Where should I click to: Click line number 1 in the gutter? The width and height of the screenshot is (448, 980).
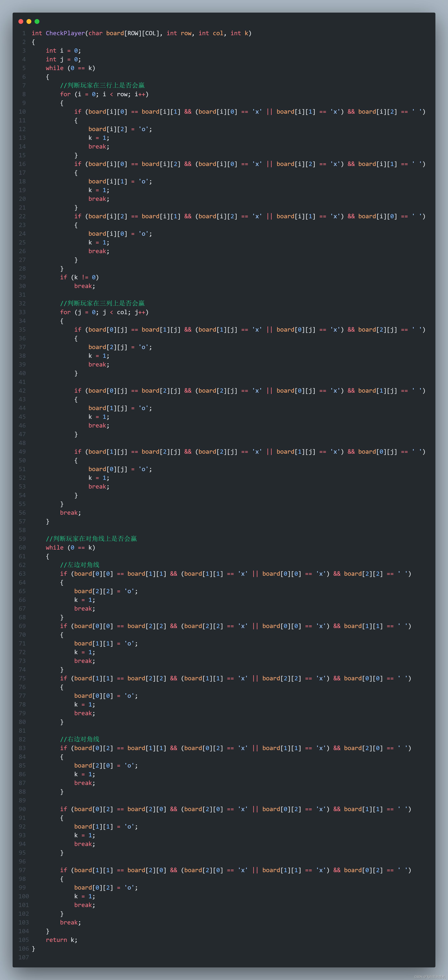(x=24, y=33)
